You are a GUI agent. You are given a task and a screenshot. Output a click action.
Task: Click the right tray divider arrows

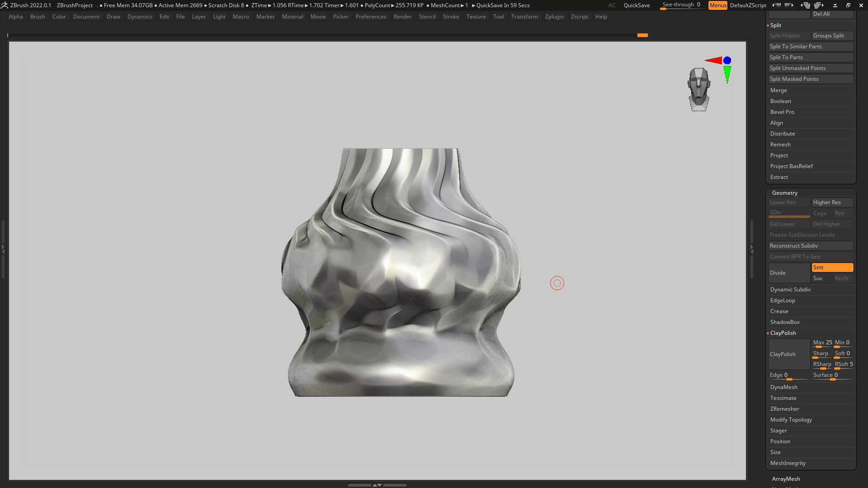pos(752,249)
